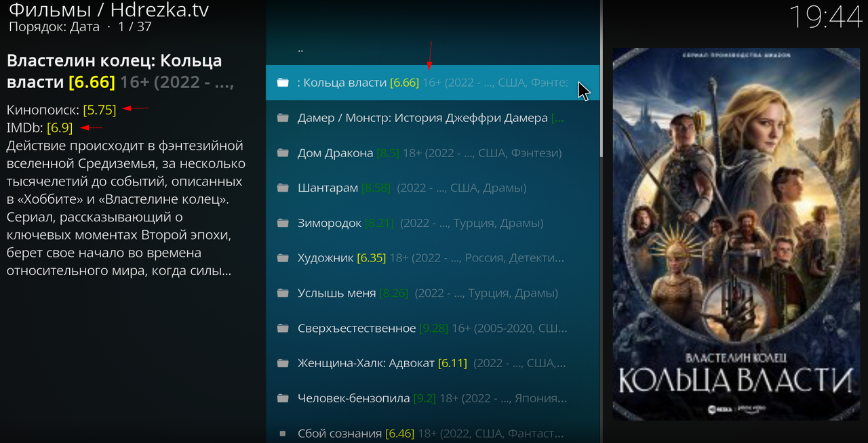Select Женщина-Халк: Адвокат entry
This screenshot has width=868, height=443.
(433, 363)
